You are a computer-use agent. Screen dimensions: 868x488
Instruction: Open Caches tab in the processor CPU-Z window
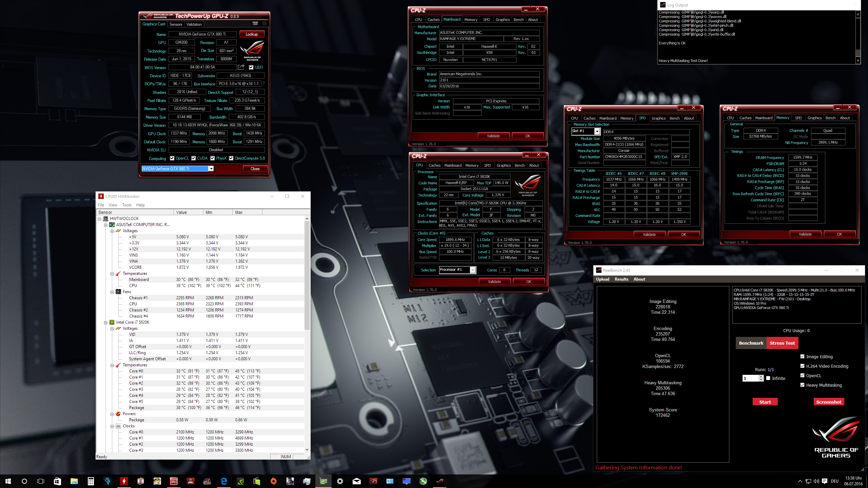(x=434, y=165)
